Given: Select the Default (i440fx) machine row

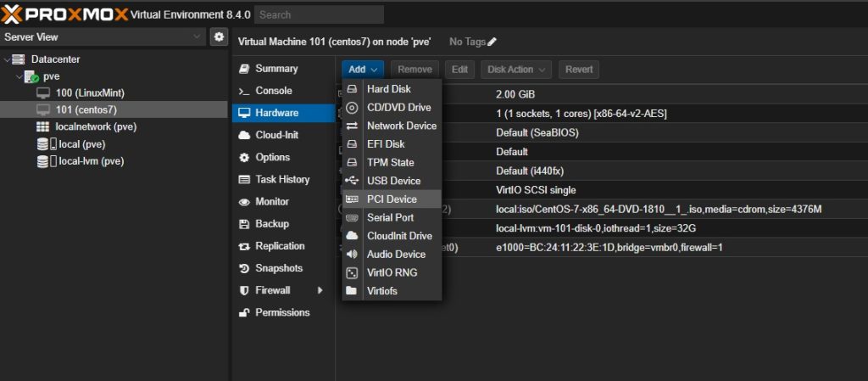Looking at the screenshot, I should [602, 171].
